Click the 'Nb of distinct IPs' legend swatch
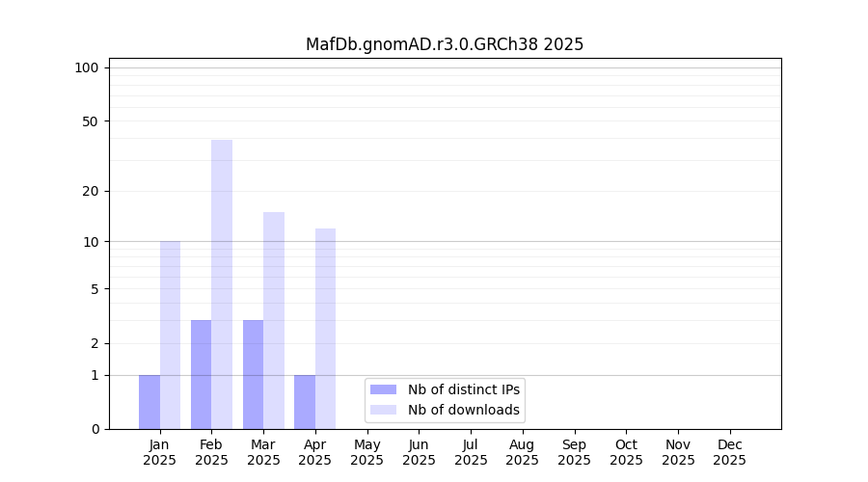This screenshot has height=482, width=868. pyautogui.click(x=383, y=389)
